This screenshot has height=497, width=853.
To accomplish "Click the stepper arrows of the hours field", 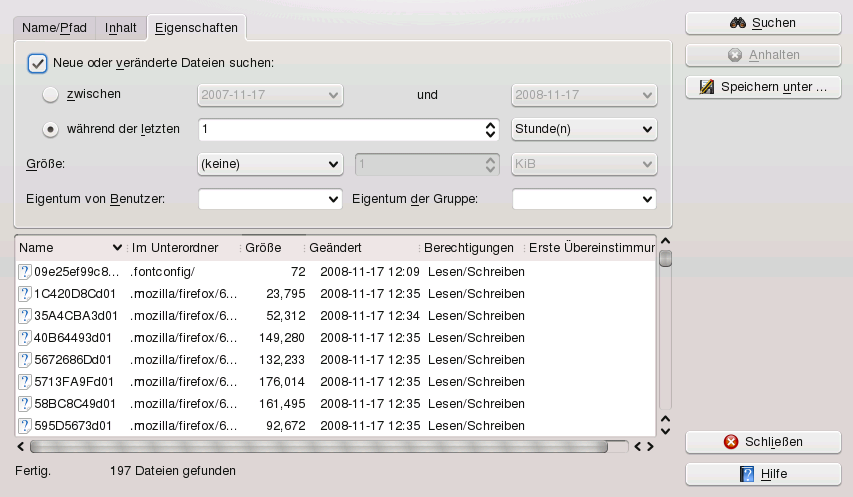I will [x=490, y=129].
